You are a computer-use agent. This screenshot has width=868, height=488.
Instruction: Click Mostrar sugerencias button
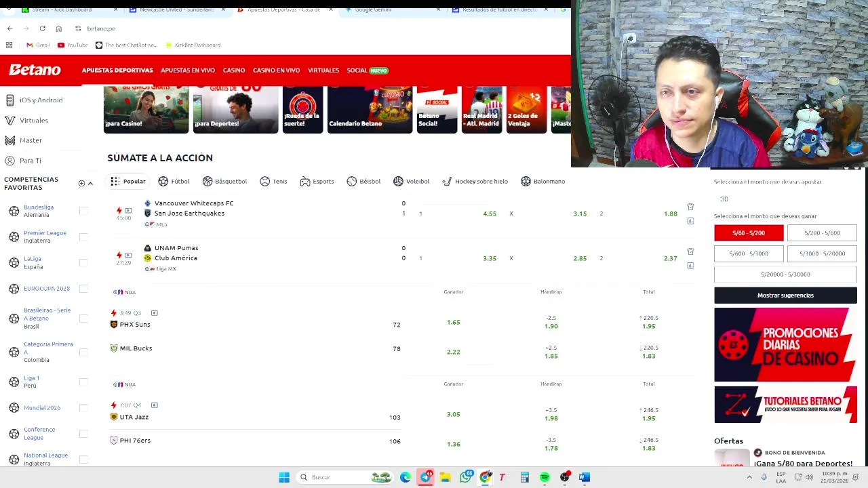tap(785, 295)
